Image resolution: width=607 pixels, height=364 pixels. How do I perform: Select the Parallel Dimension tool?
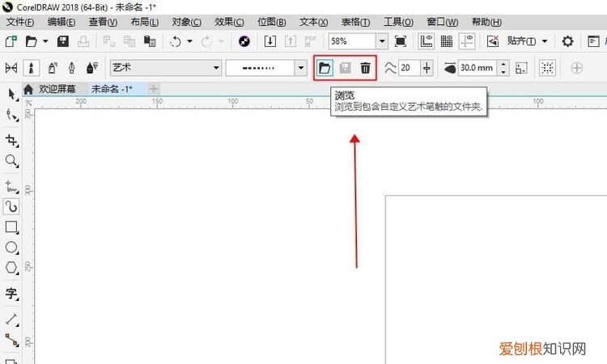click(x=11, y=320)
